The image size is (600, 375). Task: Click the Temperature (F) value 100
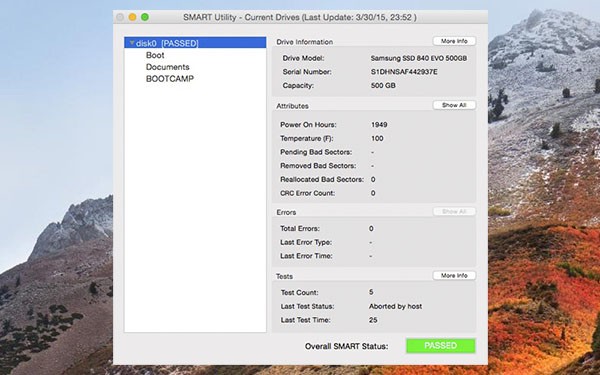[x=377, y=139]
